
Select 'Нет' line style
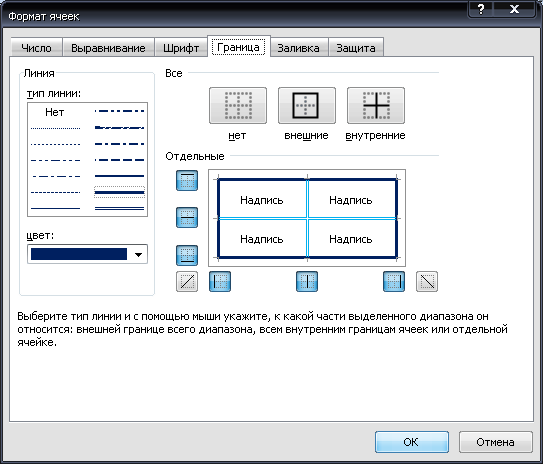(x=55, y=112)
